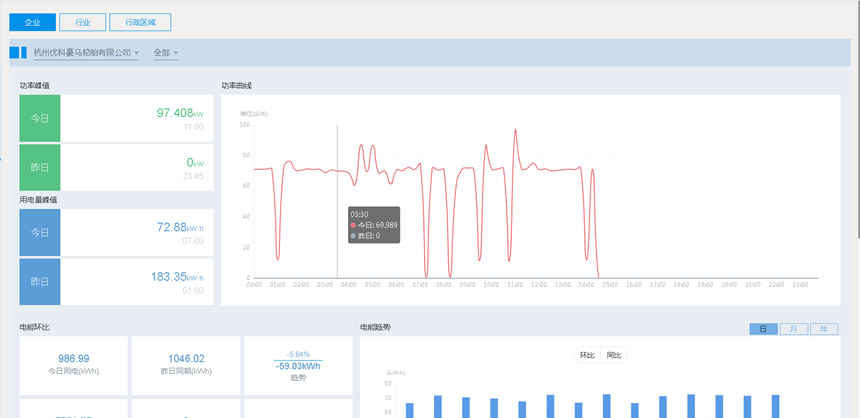Click the 986.99 今日用电 card
Viewport: 860px width, 418px height.
[73, 364]
